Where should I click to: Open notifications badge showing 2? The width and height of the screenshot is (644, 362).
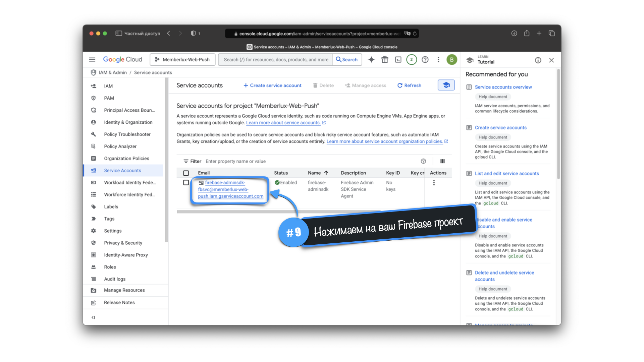412,60
